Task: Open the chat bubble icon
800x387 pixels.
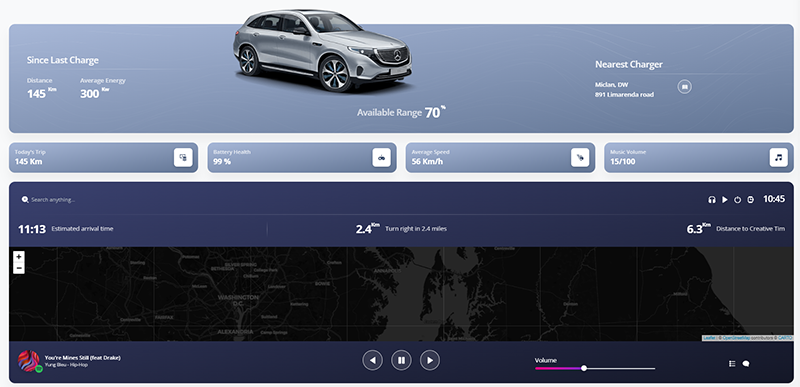Action: tap(745, 364)
